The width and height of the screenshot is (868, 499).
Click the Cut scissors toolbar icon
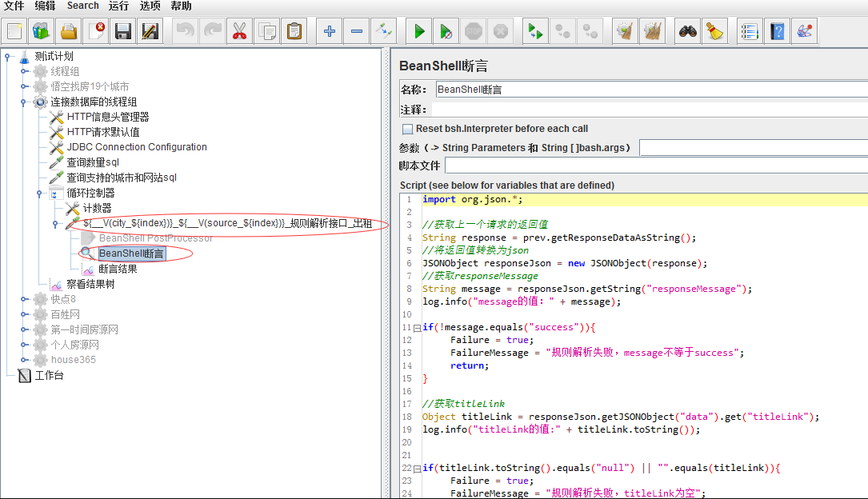239,31
